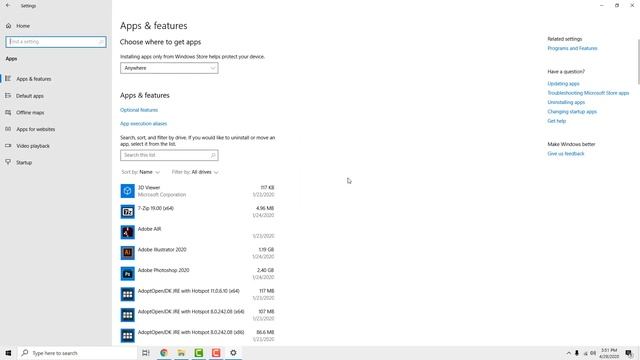Screen dimensions: 640x360
Task: Open the Filter by All drives dropdown
Action: coord(195,172)
